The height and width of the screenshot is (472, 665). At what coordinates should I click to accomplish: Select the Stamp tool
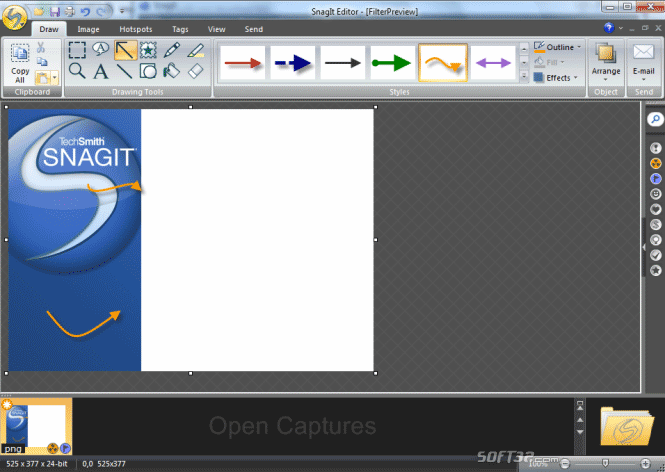tap(148, 50)
